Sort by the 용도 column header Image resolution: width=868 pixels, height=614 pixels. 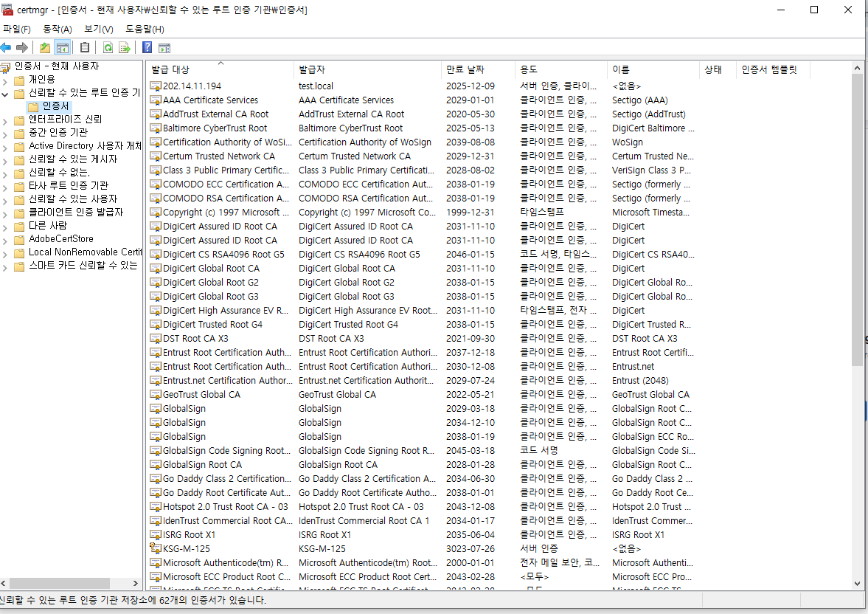click(x=561, y=69)
